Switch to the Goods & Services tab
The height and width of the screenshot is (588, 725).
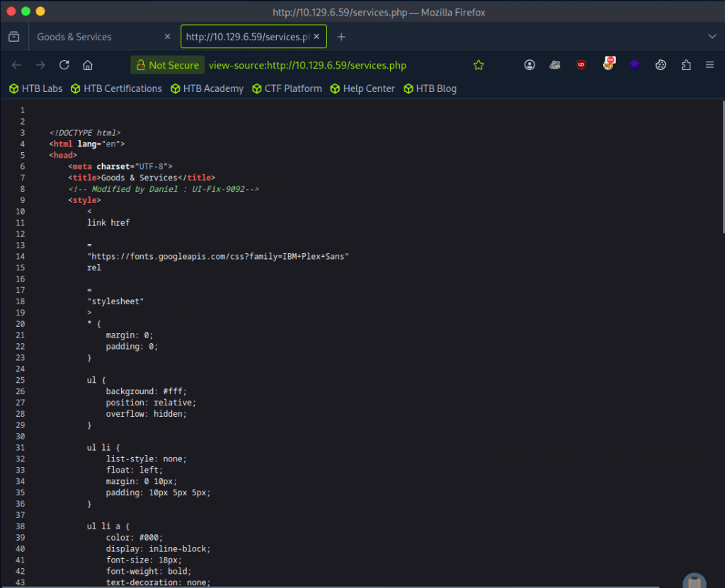click(x=92, y=37)
